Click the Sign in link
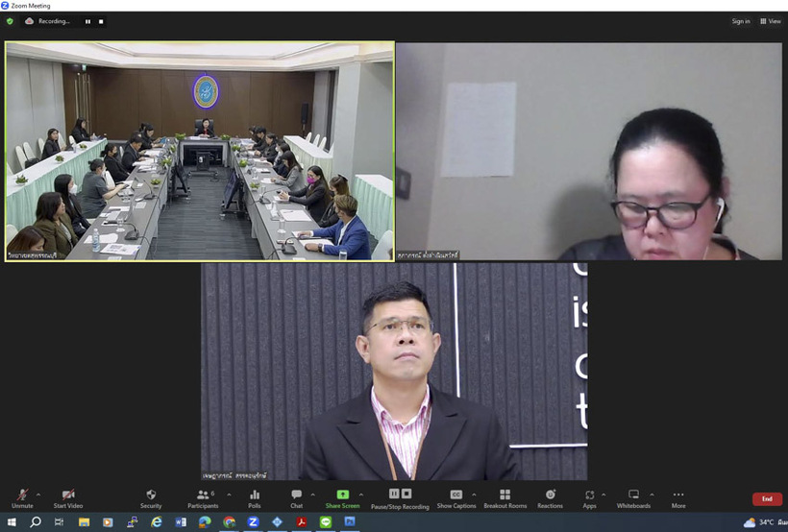Viewport: 788px width, 532px height. coord(740,21)
